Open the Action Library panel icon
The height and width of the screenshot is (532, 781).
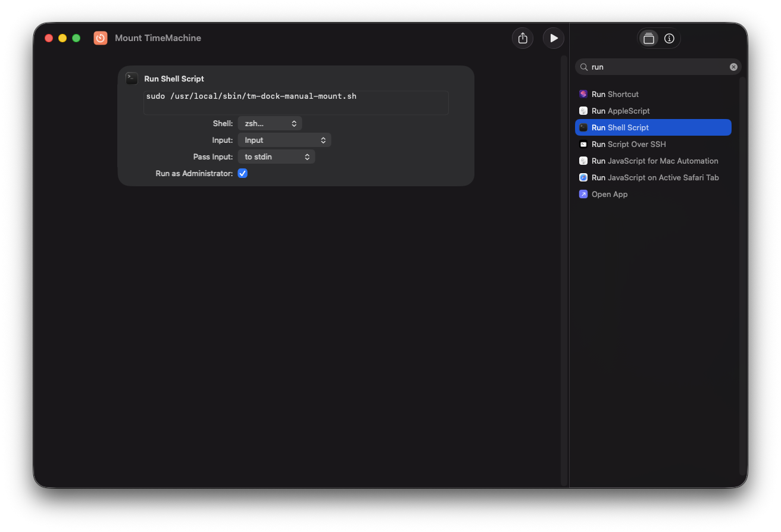[649, 39]
